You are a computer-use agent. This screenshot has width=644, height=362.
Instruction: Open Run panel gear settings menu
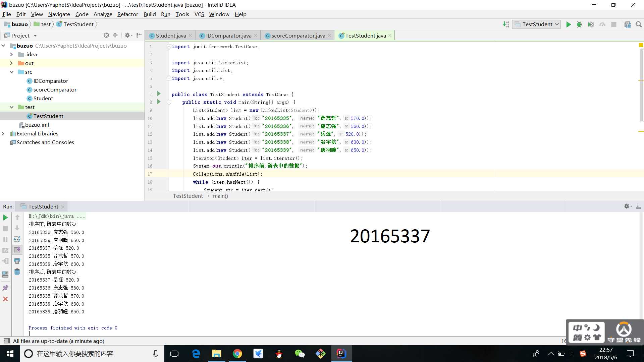pyautogui.click(x=628, y=206)
